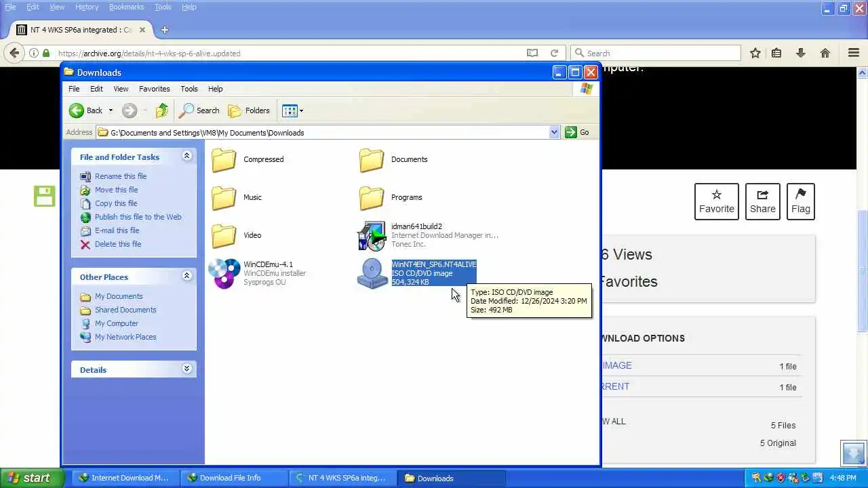This screenshot has width=868, height=488.
Task: Open the Firefox hamburger menu
Action: 854,53
